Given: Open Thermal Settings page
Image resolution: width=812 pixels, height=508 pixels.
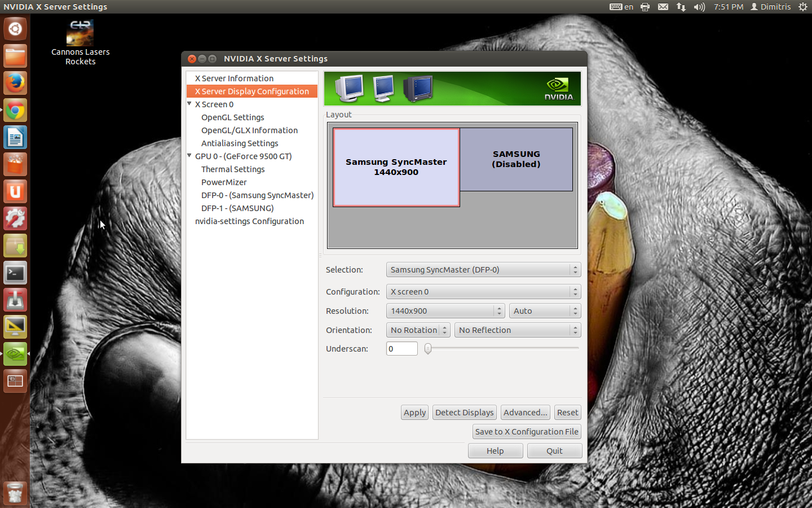Looking at the screenshot, I should [x=233, y=169].
